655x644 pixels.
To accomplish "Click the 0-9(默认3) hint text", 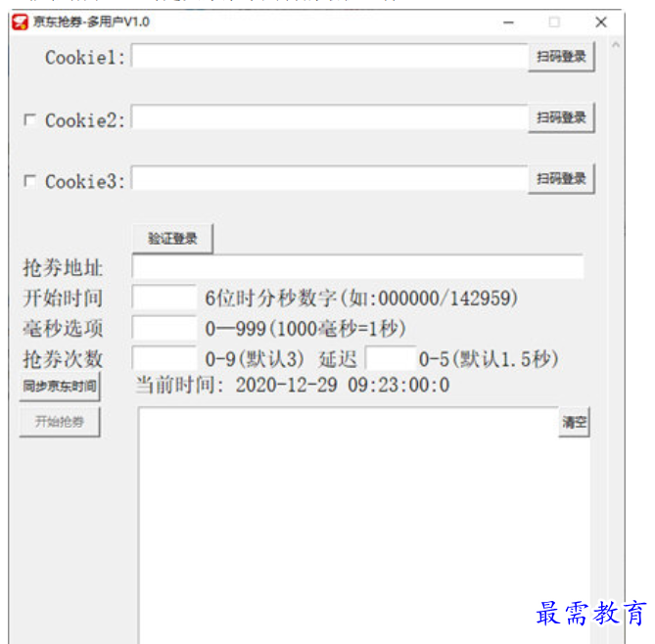I will pos(255,359).
